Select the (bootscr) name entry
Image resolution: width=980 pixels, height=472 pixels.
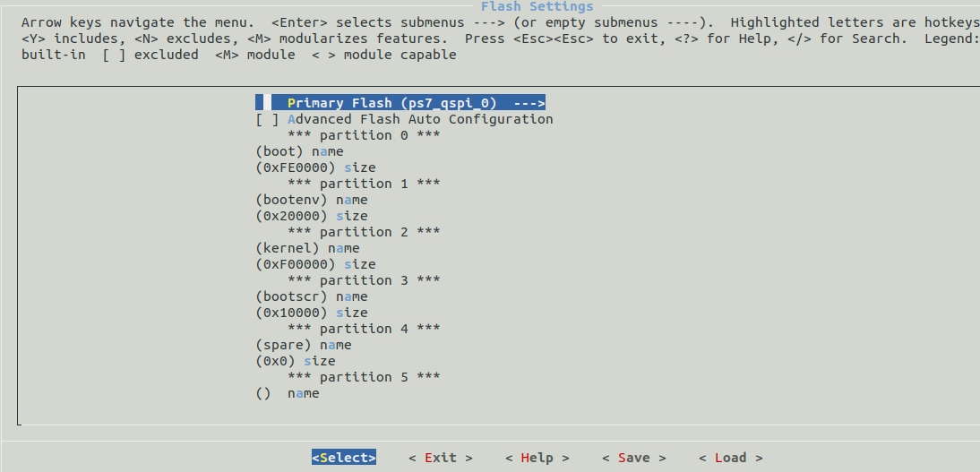(x=311, y=296)
